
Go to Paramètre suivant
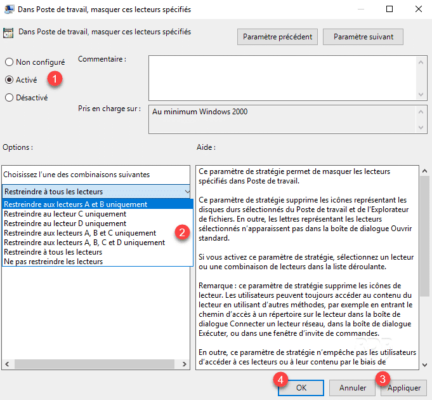click(363, 37)
